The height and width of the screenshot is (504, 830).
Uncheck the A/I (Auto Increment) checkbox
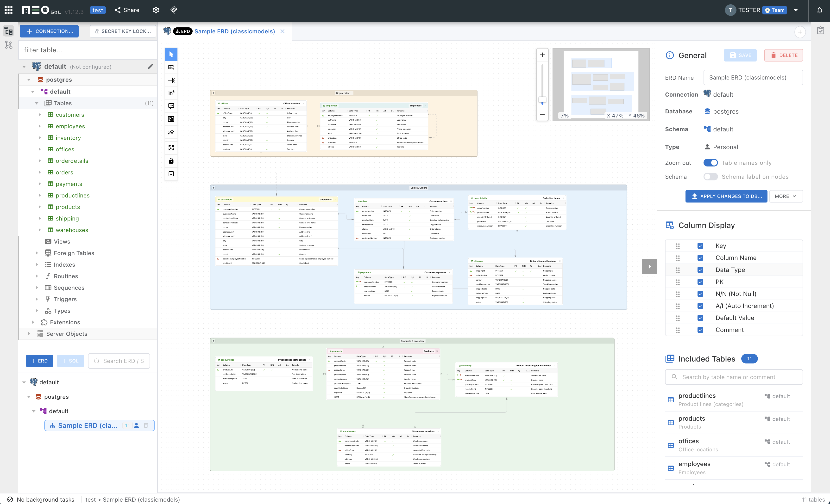(700, 306)
